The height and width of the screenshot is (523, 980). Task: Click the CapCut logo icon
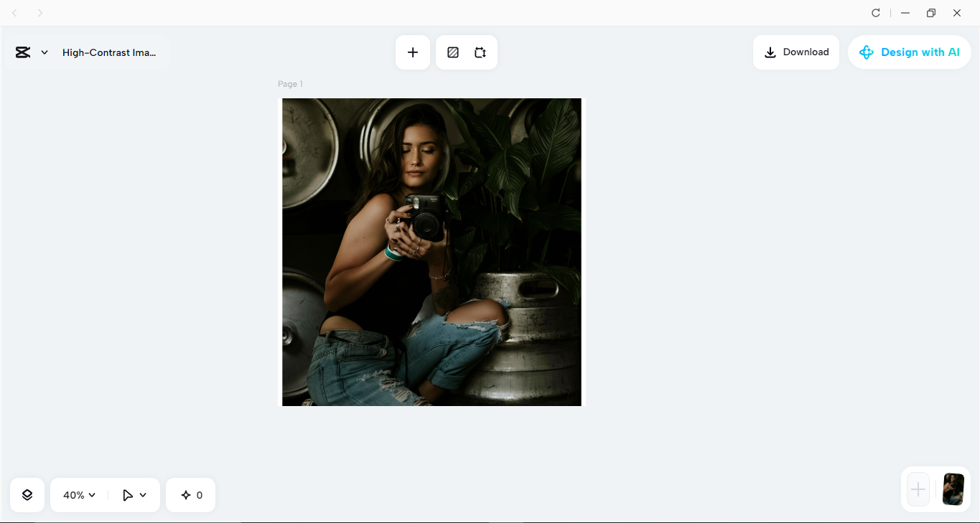23,52
